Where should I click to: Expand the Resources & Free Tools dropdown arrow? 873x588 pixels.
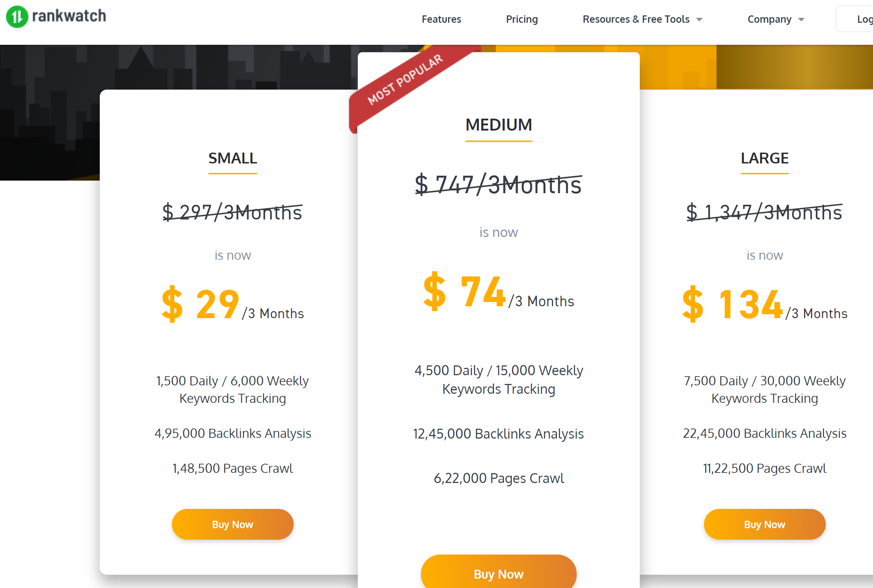click(x=699, y=20)
